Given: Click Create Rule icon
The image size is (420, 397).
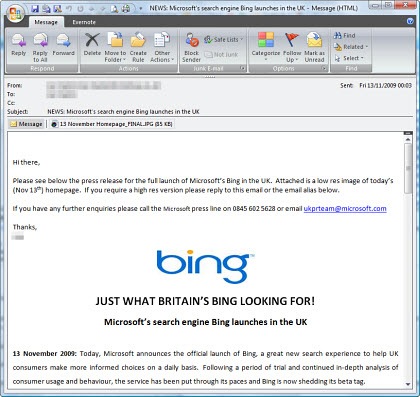Looking at the screenshot, I should (x=138, y=47).
